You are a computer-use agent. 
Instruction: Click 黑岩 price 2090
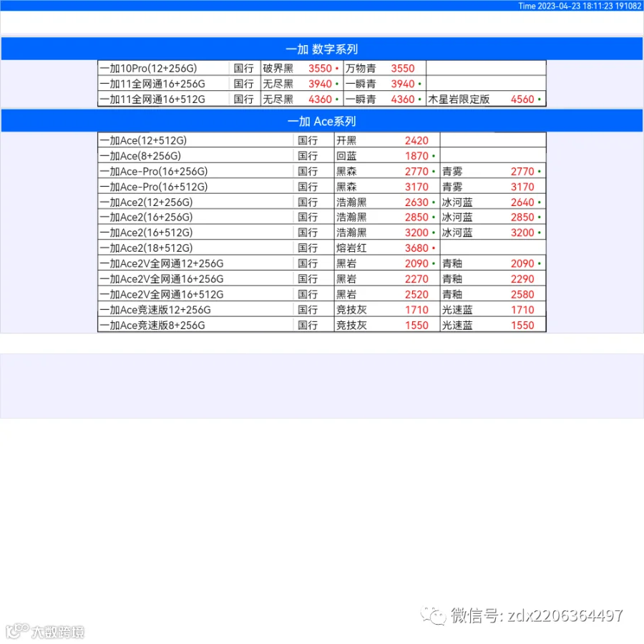(416, 263)
